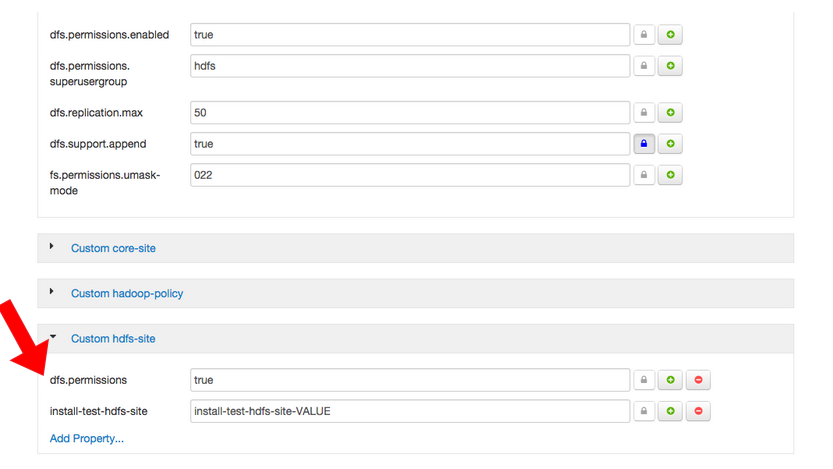Click green plus icon beside install-test-hdfs-site

(x=670, y=411)
